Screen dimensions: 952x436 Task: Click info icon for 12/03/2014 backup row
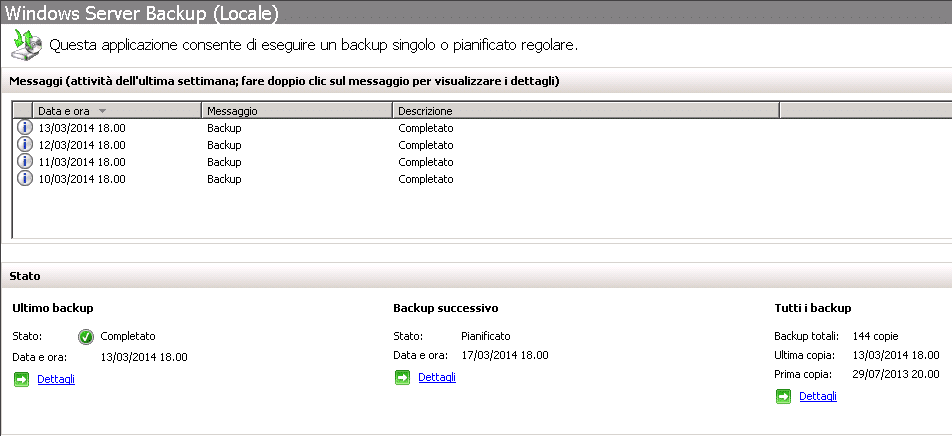click(x=24, y=145)
